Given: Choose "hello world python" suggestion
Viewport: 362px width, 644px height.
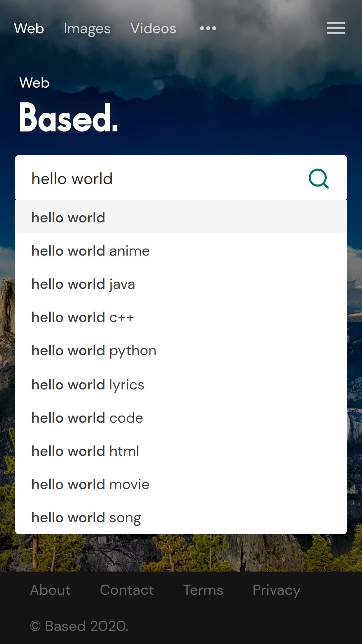Looking at the screenshot, I should (94, 351).
